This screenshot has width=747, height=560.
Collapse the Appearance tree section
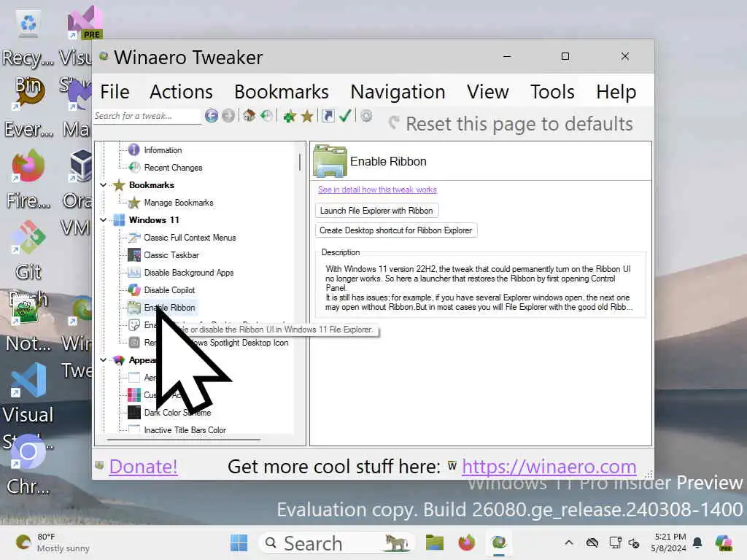pyautogui.click(x=104, y=360)
